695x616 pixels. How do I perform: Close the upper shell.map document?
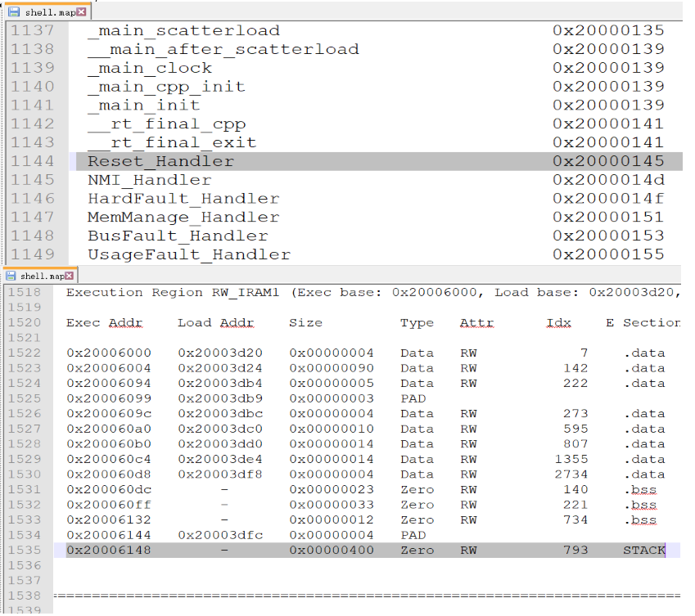[x=80, y=12]
